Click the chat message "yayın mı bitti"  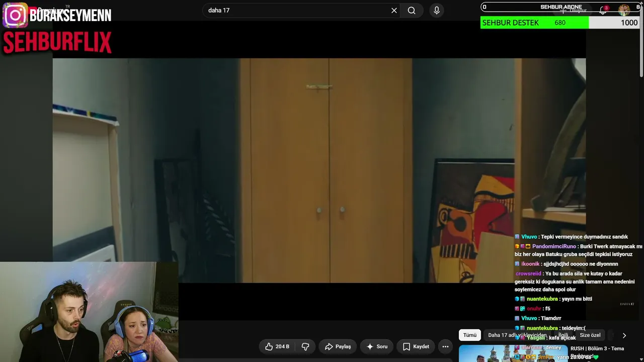577,299
